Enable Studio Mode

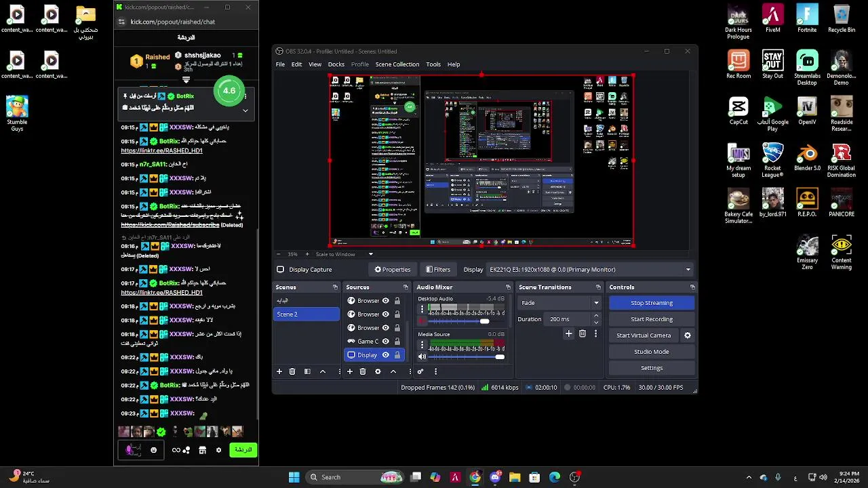coord(652,352)
